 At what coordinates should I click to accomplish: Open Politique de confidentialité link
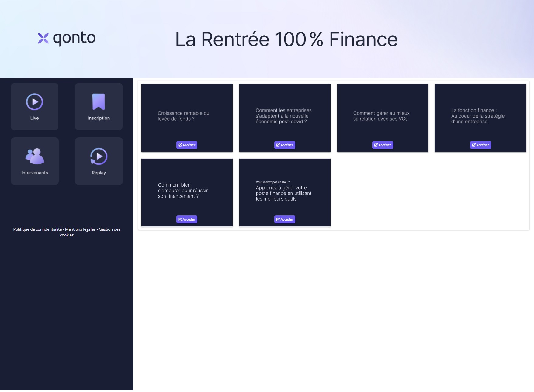click(x=37, y=229)
